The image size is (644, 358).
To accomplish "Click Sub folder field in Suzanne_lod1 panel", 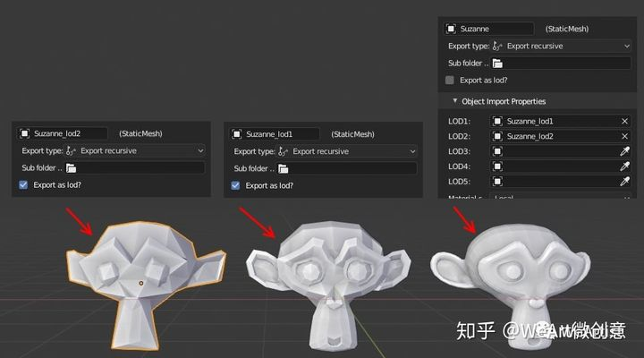I will coord(347,168).
